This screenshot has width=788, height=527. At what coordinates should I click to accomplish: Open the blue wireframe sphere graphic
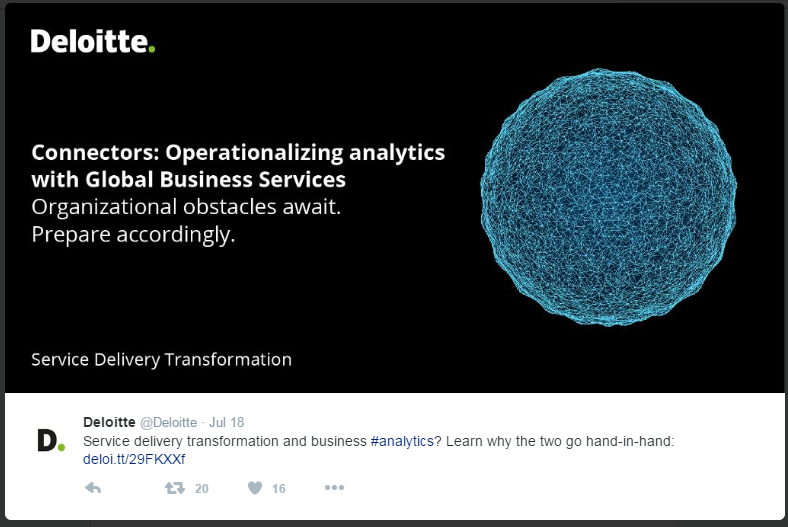608,197
